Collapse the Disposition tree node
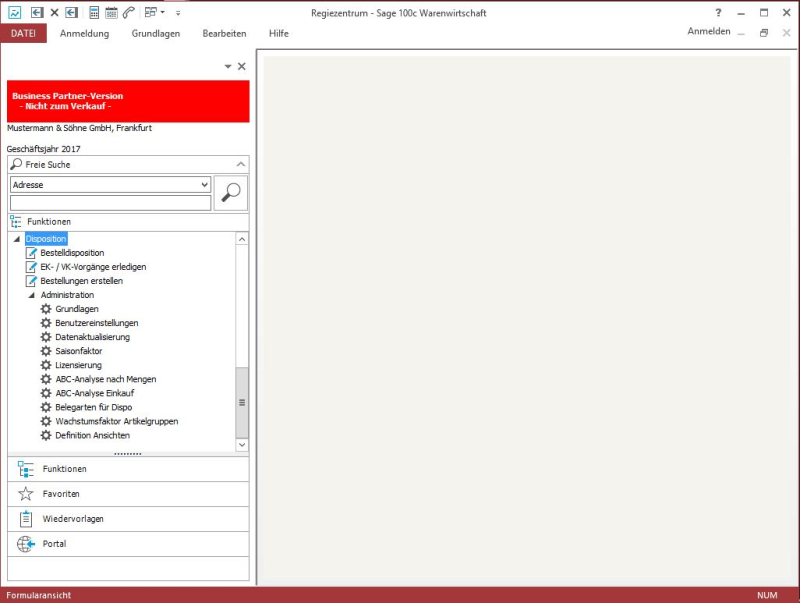 16,240
